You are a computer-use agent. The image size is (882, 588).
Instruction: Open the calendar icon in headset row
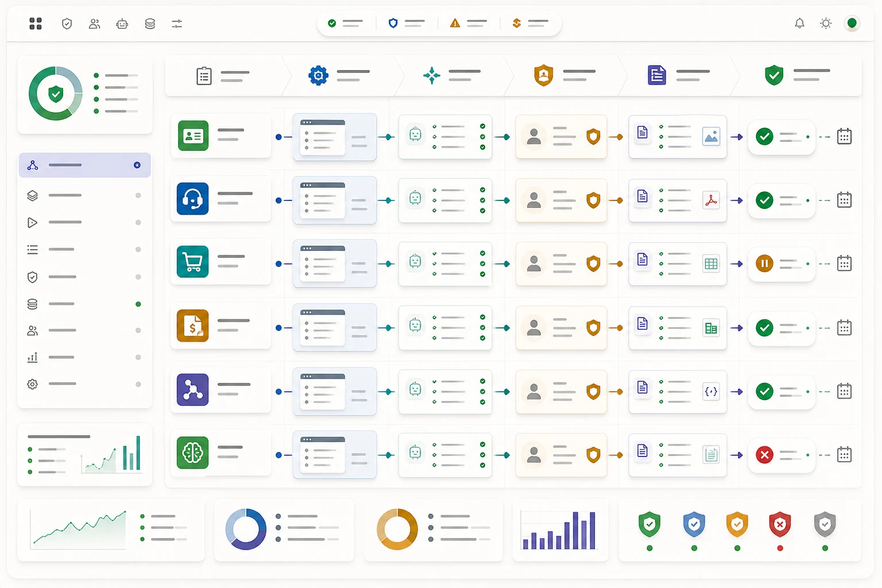coord(844,200)
